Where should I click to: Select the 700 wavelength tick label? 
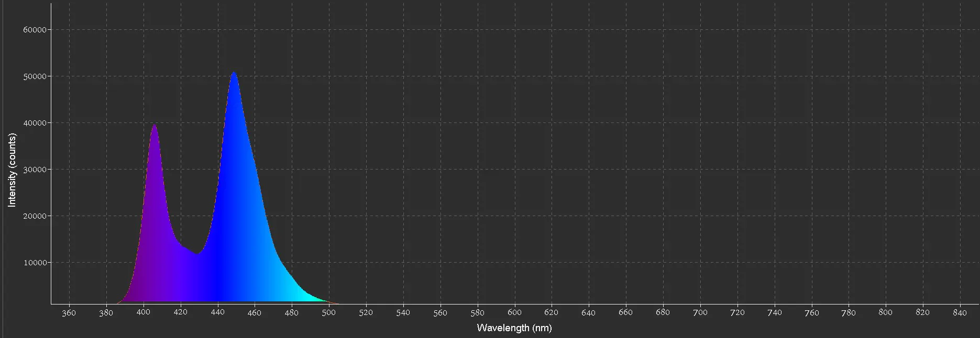point(700,313)
